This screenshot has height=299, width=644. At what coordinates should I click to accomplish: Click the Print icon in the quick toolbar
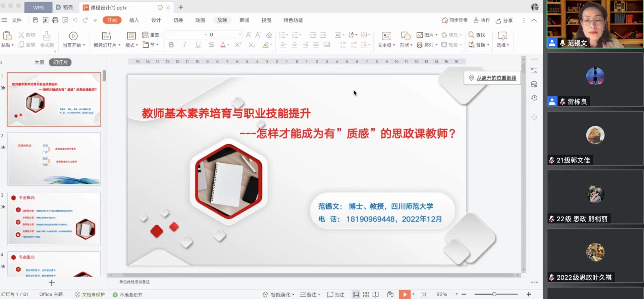tap(55, 20)
